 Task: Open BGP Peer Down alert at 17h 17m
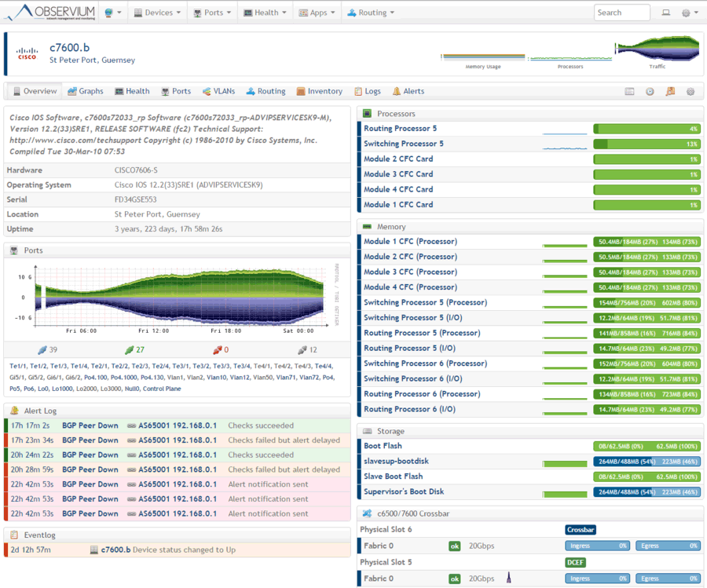coord(90,425)
